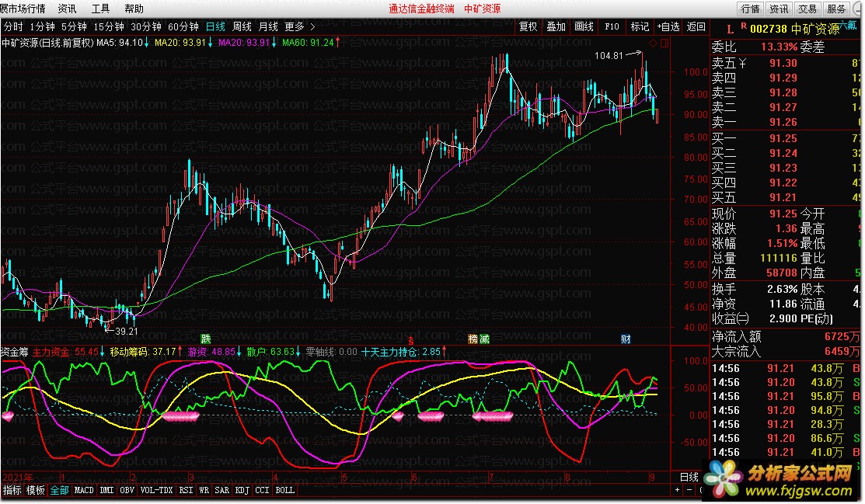Select the 月线 monthly period
Screen dimensions: 865x504
tap(268, 26)
